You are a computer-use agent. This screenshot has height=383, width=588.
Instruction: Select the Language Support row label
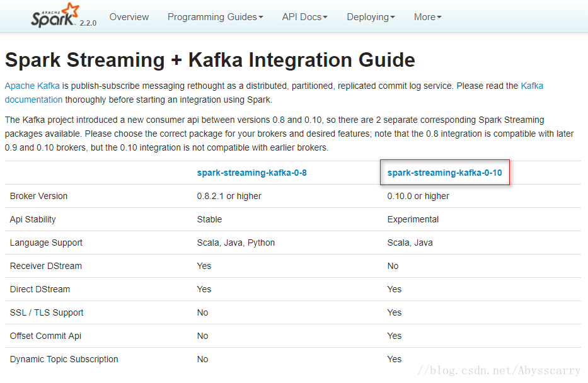point(46,243)
